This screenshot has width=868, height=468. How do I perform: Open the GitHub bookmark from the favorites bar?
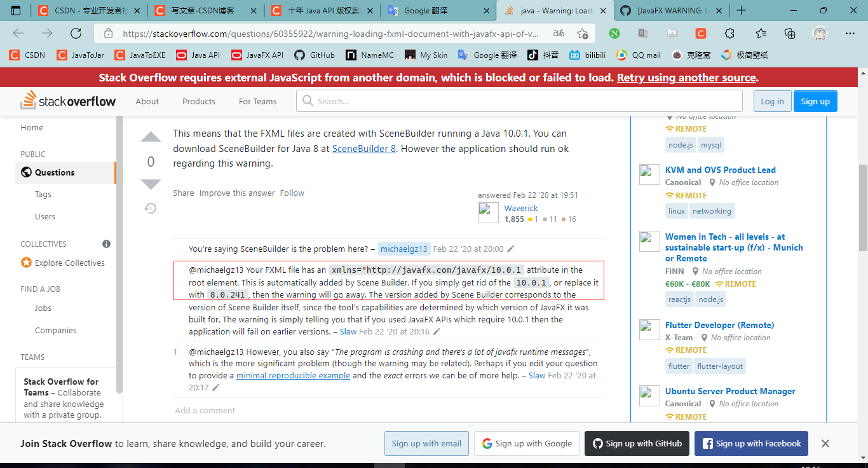314,55
